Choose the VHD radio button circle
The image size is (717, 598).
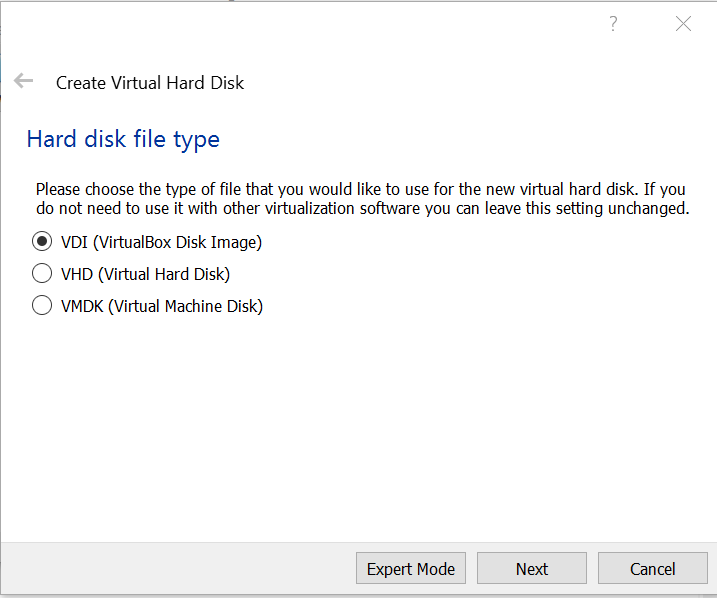tap(42, 274)
